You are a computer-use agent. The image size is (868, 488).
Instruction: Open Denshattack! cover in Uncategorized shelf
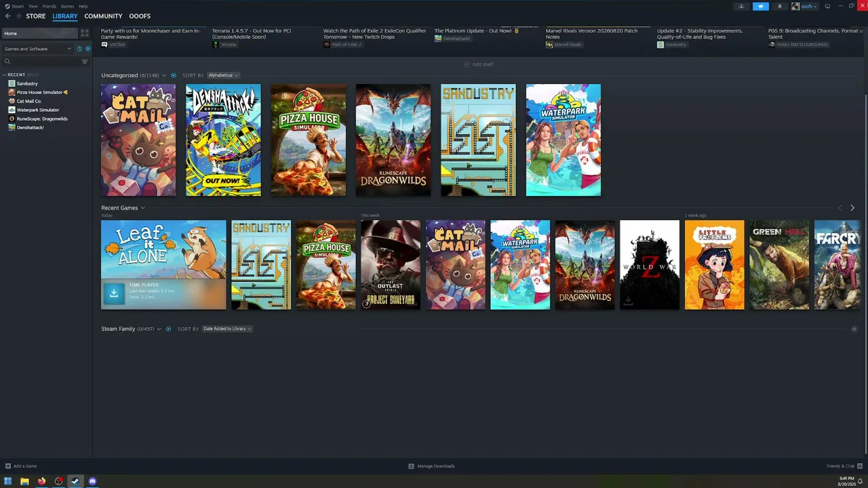pos(223,140)
